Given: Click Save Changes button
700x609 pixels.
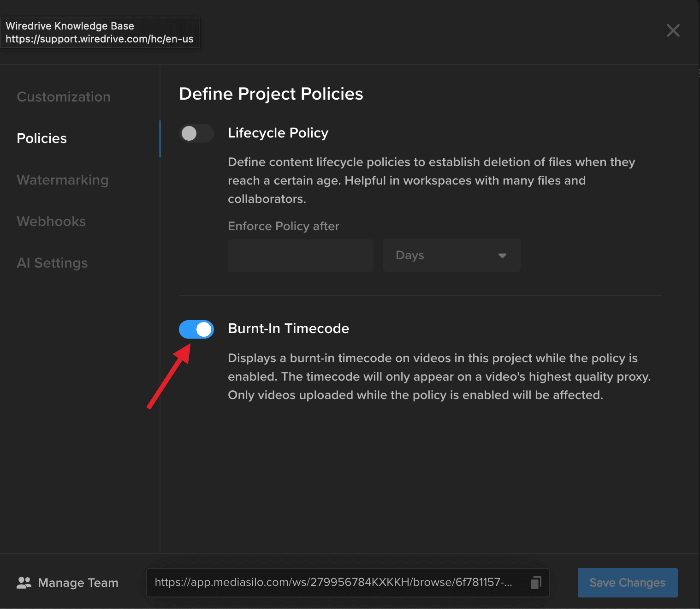Looking at the screenshot, I should 628,583.
